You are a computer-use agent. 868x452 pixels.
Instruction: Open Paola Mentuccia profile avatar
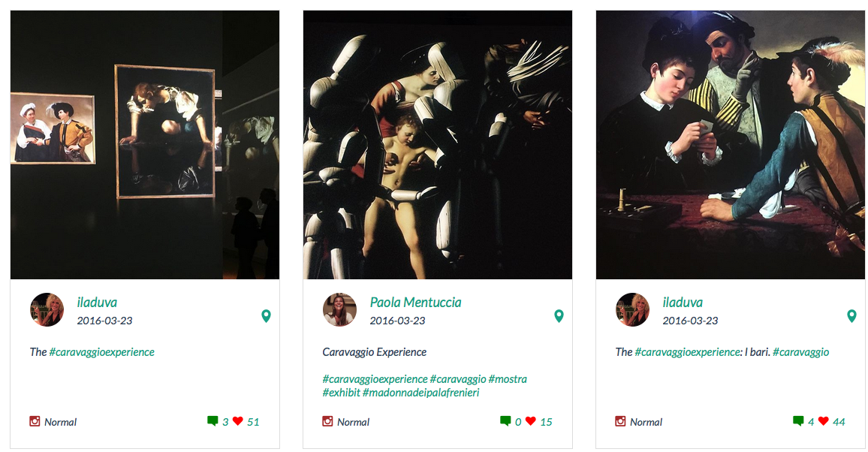339,309
